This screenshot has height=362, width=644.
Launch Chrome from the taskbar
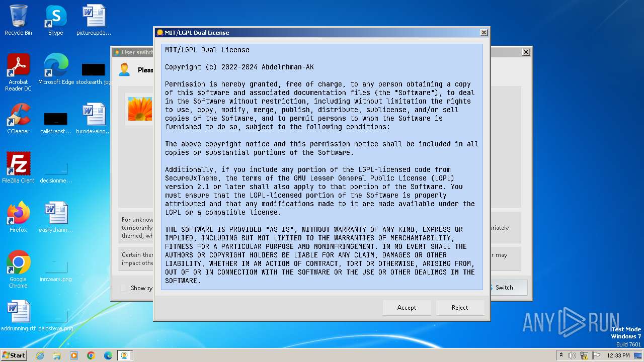91,355
